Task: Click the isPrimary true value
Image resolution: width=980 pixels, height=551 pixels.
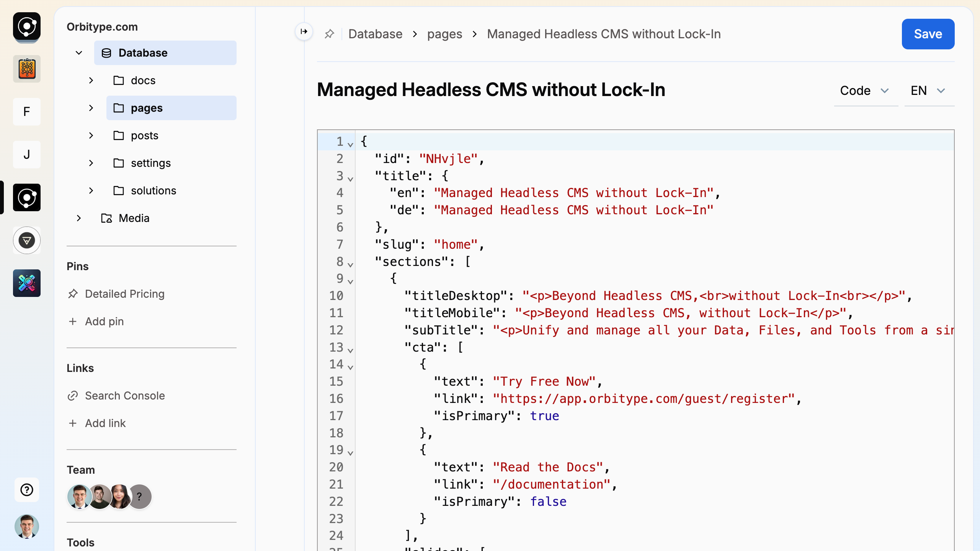Action: coord(544,416)
